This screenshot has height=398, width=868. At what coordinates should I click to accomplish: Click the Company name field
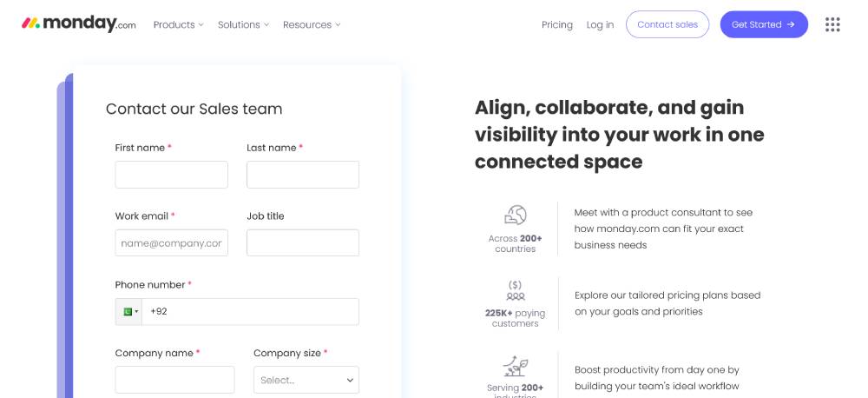tap(174, 380)
